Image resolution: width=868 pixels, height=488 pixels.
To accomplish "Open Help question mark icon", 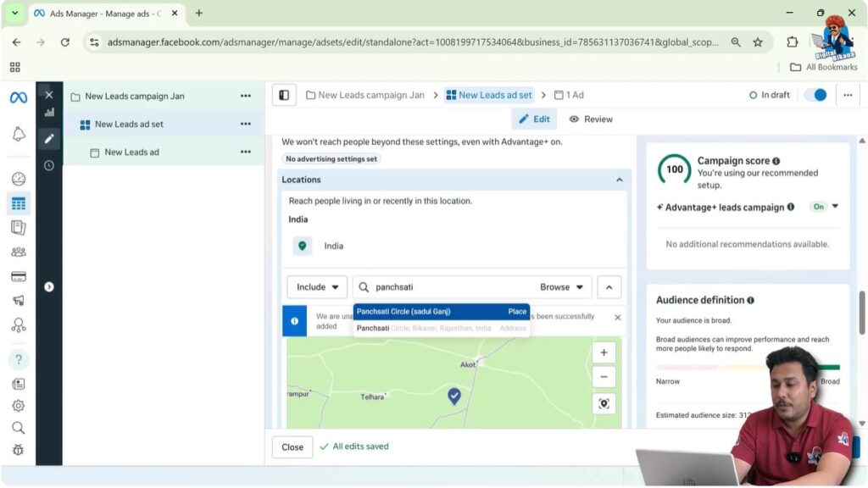I will [19, 359].
